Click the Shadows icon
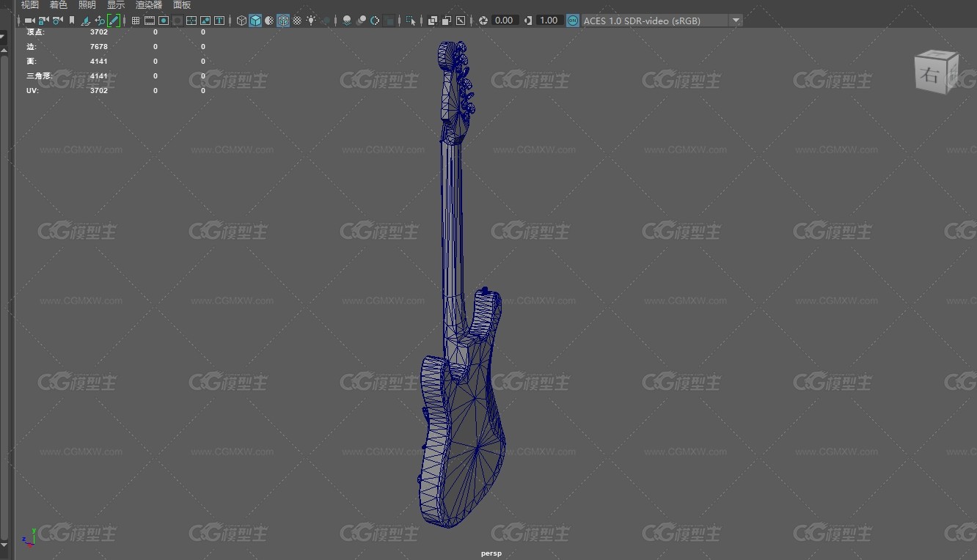 [326, 21]
